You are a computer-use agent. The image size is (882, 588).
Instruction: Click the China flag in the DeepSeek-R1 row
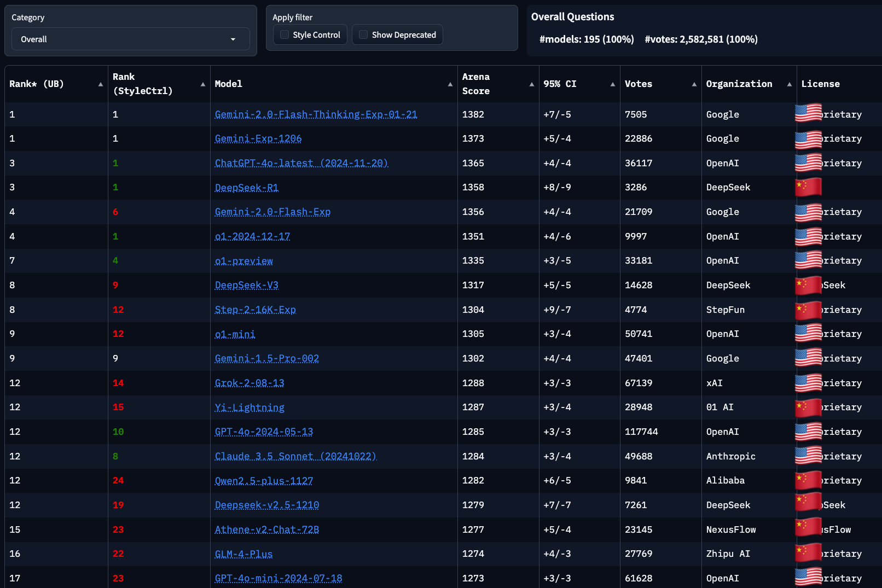(x=809, y=187)
